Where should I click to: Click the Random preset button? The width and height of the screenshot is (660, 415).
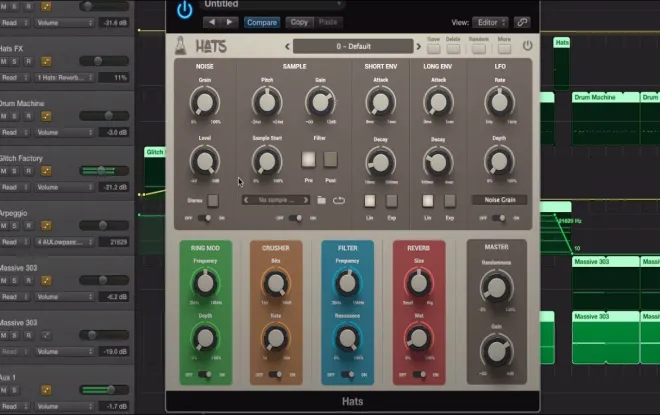[x=479, y=48]
